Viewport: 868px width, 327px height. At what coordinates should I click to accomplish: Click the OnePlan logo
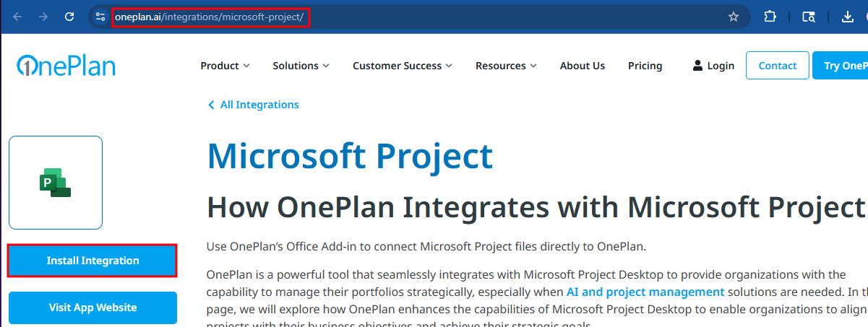click(x=66, y=66)
